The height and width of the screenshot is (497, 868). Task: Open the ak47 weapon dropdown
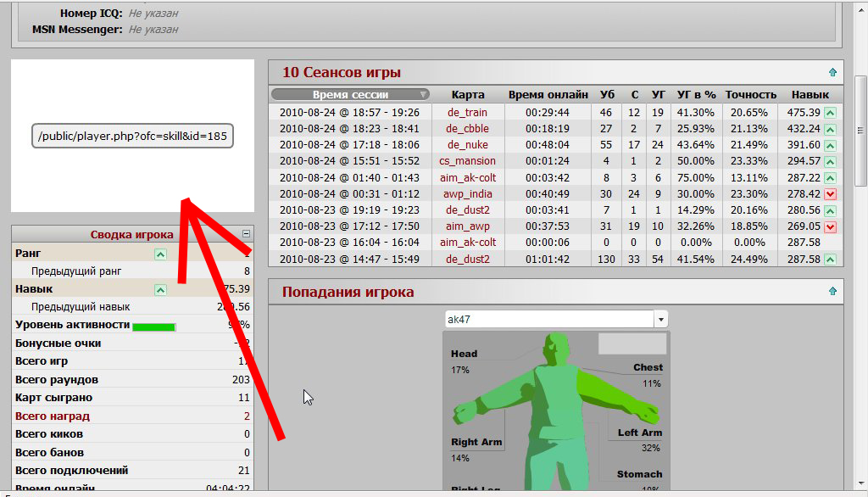click(661, 319)
